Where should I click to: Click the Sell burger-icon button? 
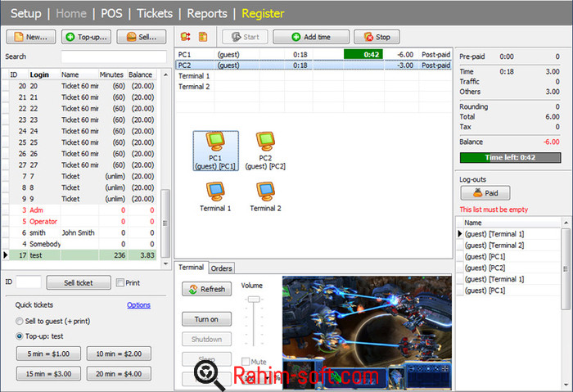tap(136, 37)
